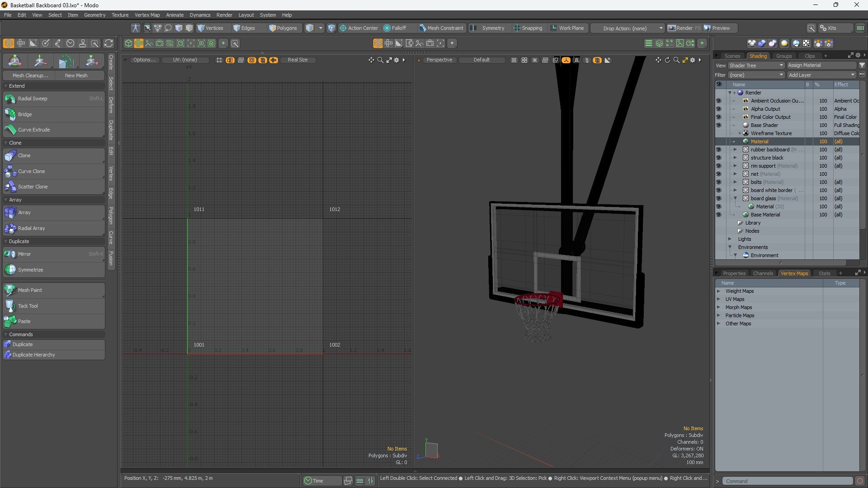This screenshot has height=488, width=868.
Task: Switch to the Channels tab
Action: [x=763, y=273]
